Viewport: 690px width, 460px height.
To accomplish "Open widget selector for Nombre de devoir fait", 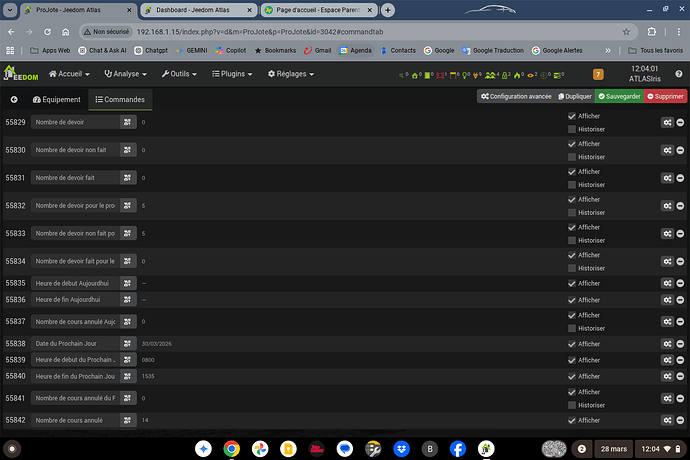I will [128, 178].
